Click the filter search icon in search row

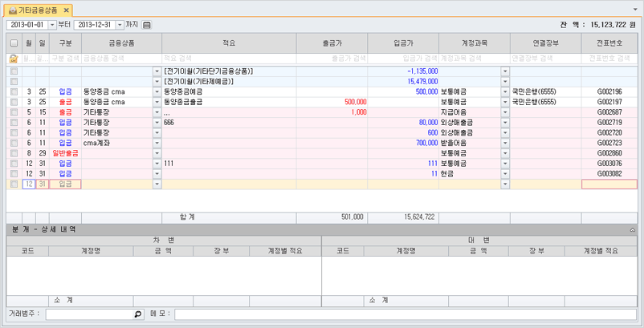pos(14,59)
